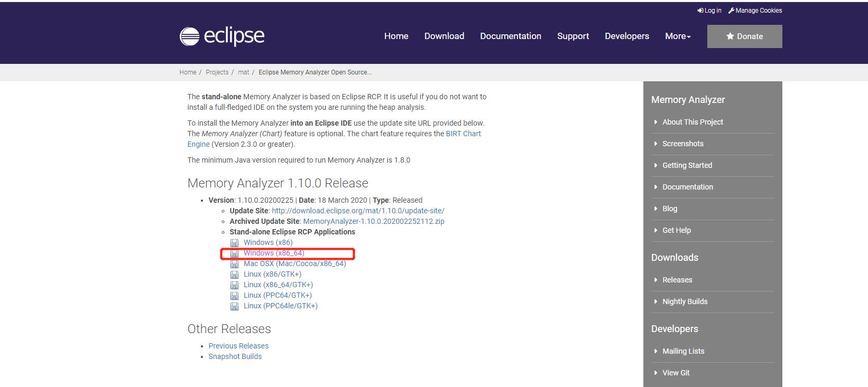Open View Git sidebar link
Image resolution: width=868 pixels, height=387 pixels.
click(676, 373)
